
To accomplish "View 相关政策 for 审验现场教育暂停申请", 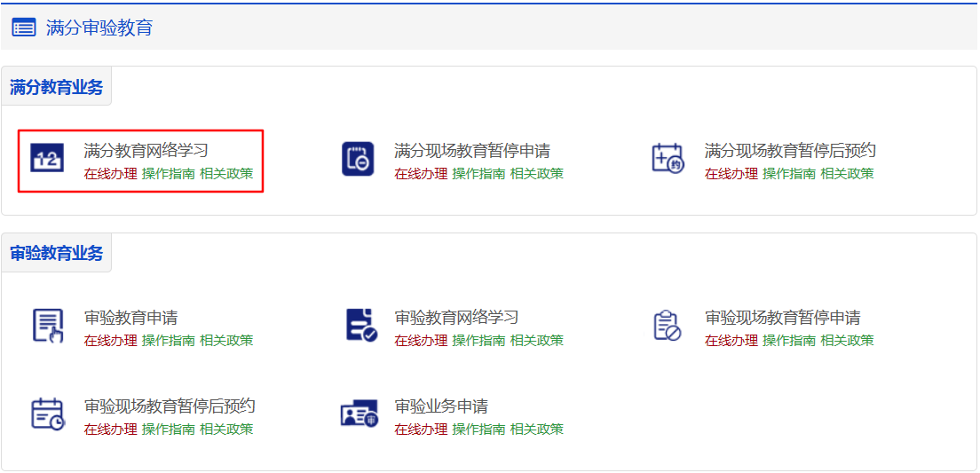I will (847, 341).
